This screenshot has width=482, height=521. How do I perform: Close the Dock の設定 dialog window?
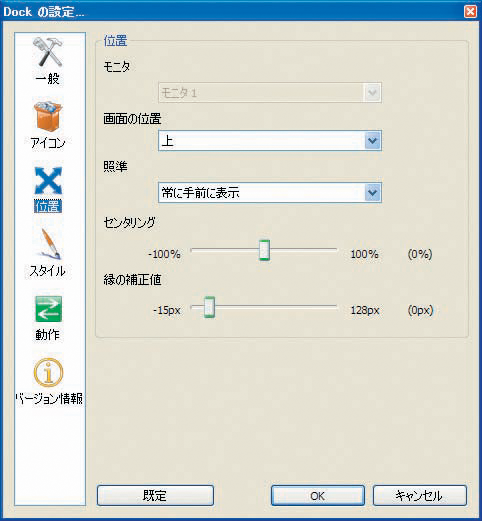click(470, 11)
